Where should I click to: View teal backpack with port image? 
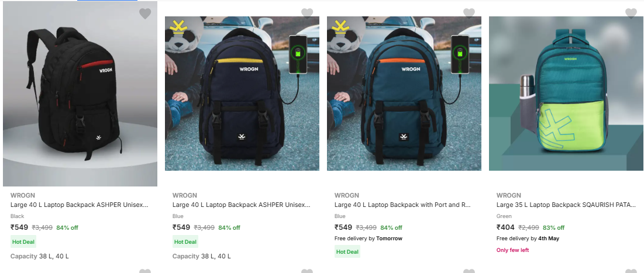point(404,94)
